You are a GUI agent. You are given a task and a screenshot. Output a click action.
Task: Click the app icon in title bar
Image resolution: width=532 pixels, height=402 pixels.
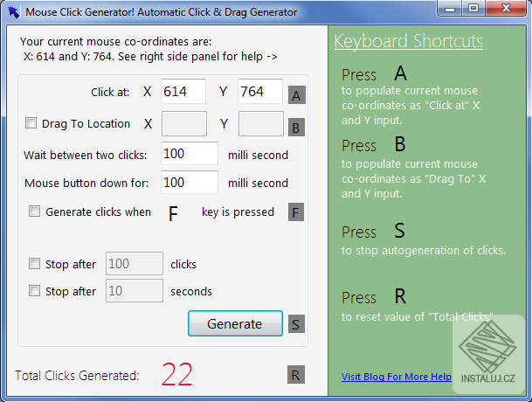(14, 12)
